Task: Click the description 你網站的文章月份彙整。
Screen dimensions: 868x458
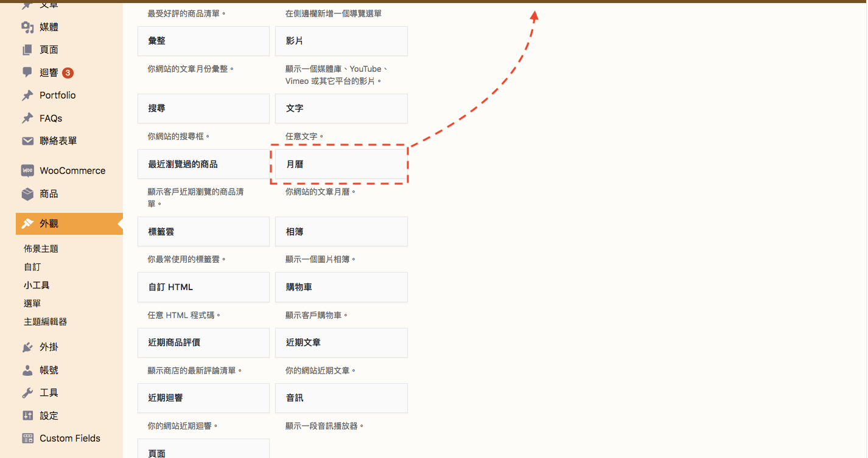Action: (191, 69)
